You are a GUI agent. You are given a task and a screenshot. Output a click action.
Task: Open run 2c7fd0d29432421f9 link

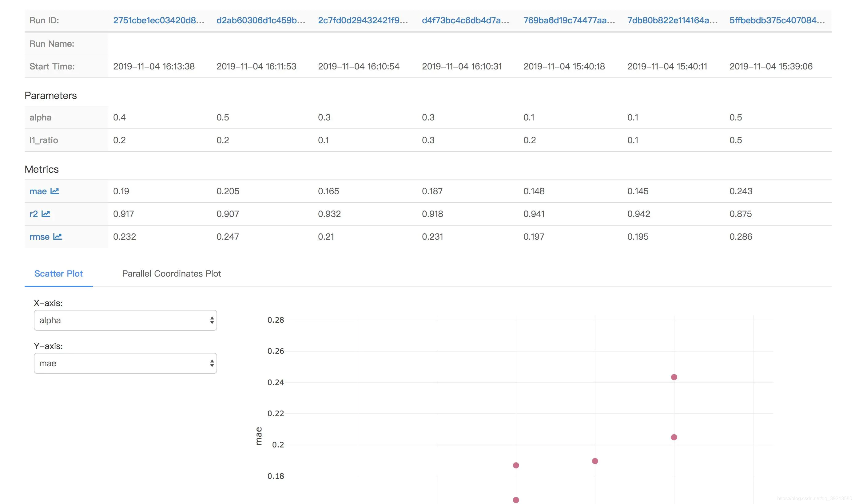363,20
